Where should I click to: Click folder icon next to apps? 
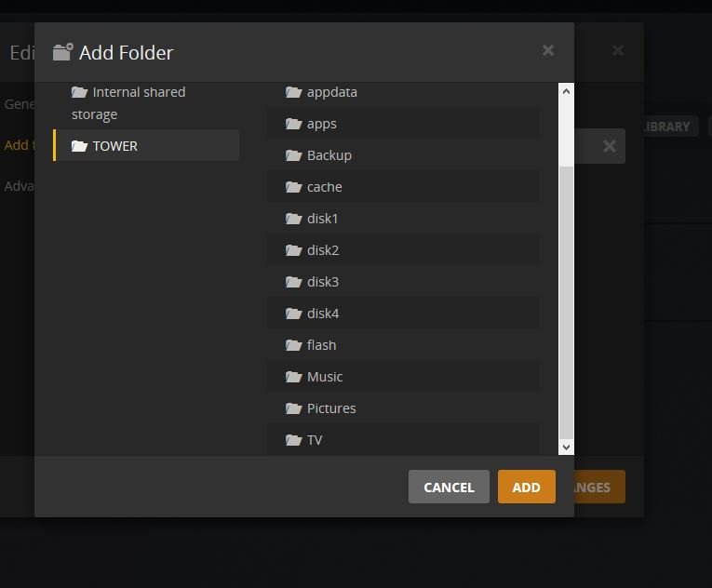click(294, 124)
